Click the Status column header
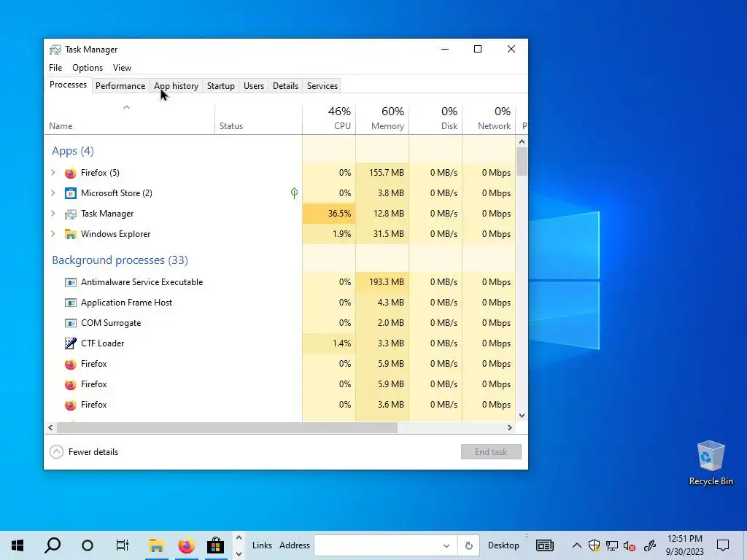 tap(259, 119)
